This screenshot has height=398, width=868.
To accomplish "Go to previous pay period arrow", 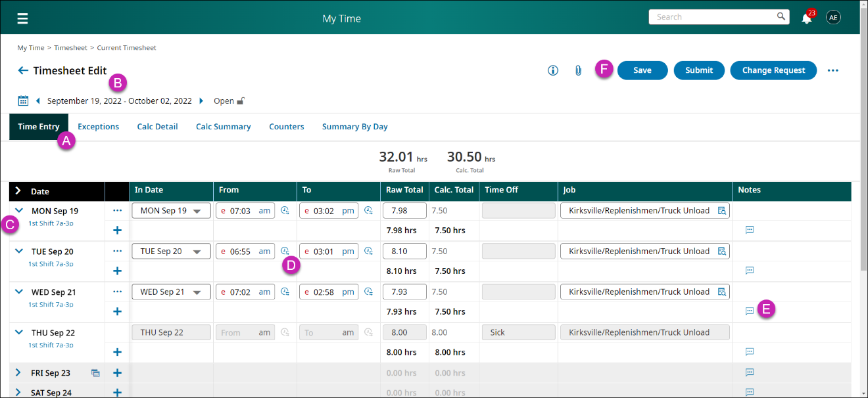I will [x=37, y=100].
